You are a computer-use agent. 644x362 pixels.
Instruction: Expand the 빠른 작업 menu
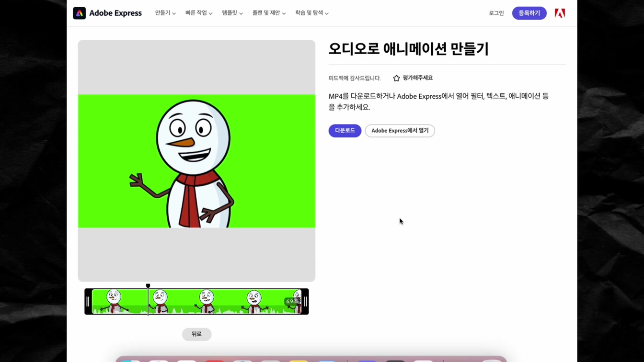point(199,13)
